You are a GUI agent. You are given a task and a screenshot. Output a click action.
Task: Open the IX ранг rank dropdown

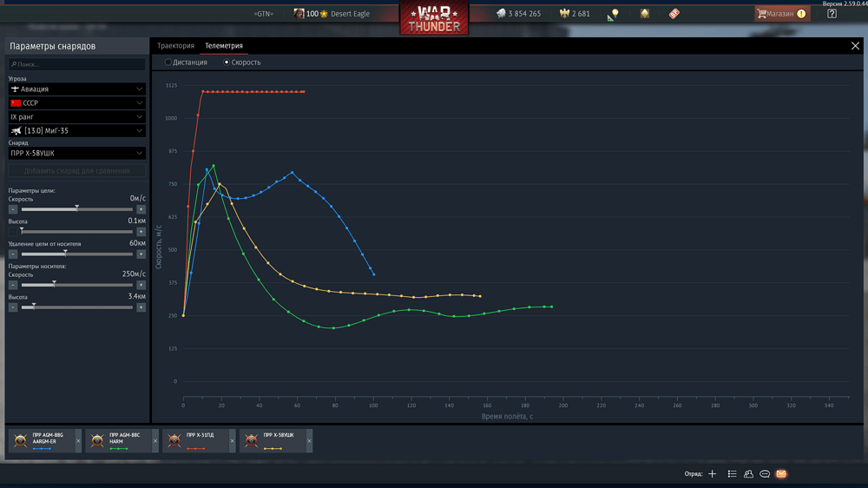(x=77, y=116)
